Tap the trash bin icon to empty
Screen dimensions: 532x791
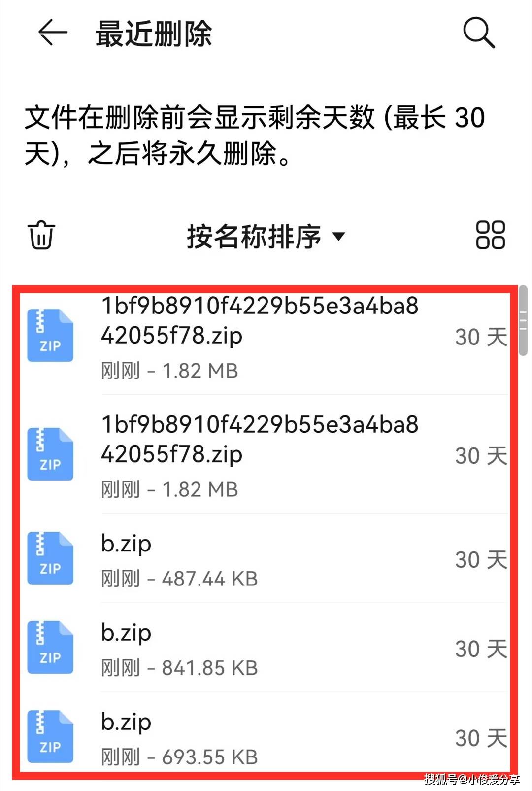(x=41, y=235)
